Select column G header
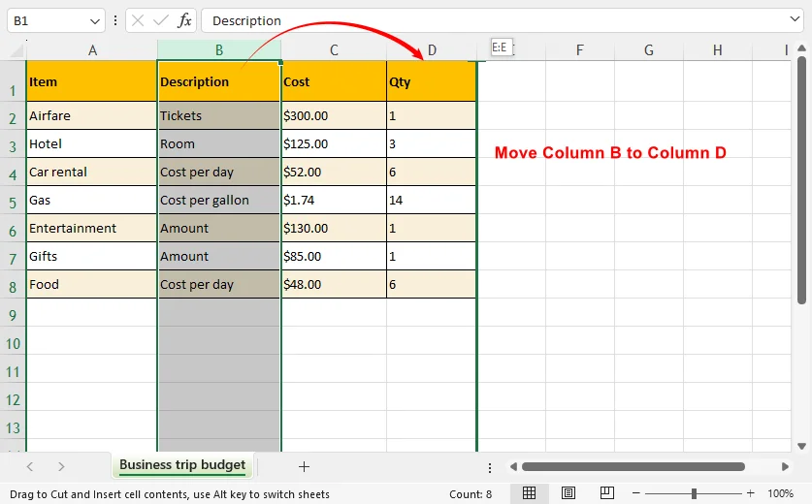 click(649, 50)
